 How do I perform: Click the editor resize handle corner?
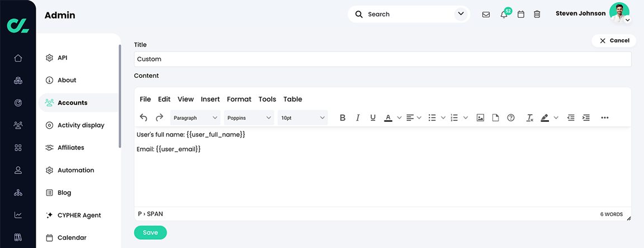(629, 218)
